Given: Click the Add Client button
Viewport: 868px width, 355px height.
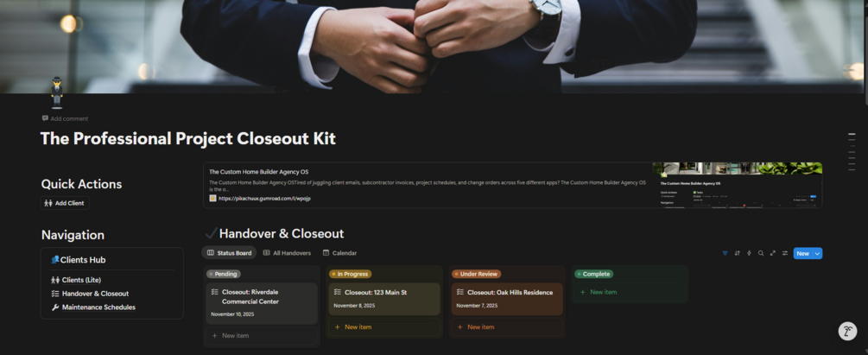Looking at the screenshot, I should click(65, 203).
